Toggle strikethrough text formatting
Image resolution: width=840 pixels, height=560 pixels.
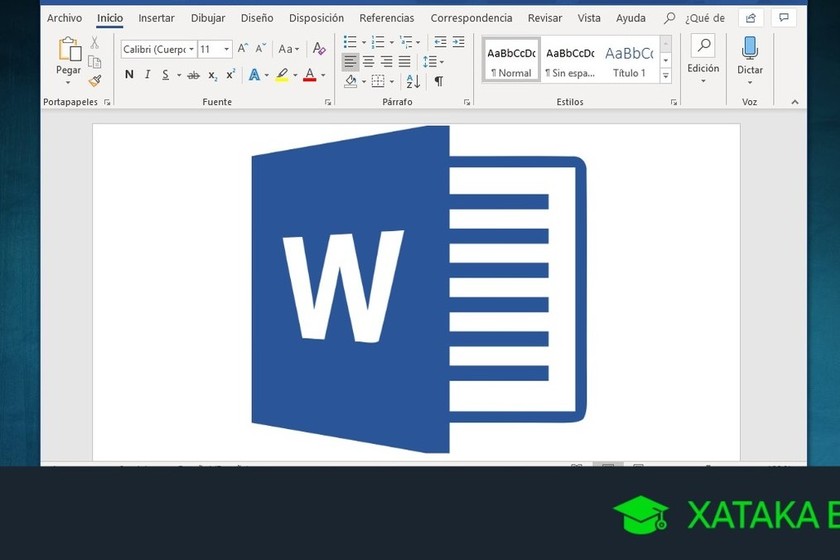click(193, 76)
